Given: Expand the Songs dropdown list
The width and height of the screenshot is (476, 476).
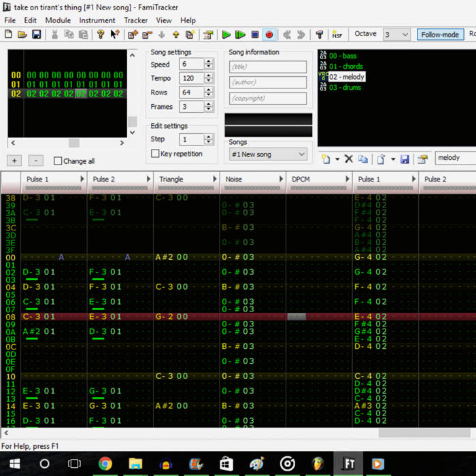Looking at the screenshot, I should pos(302,154).
